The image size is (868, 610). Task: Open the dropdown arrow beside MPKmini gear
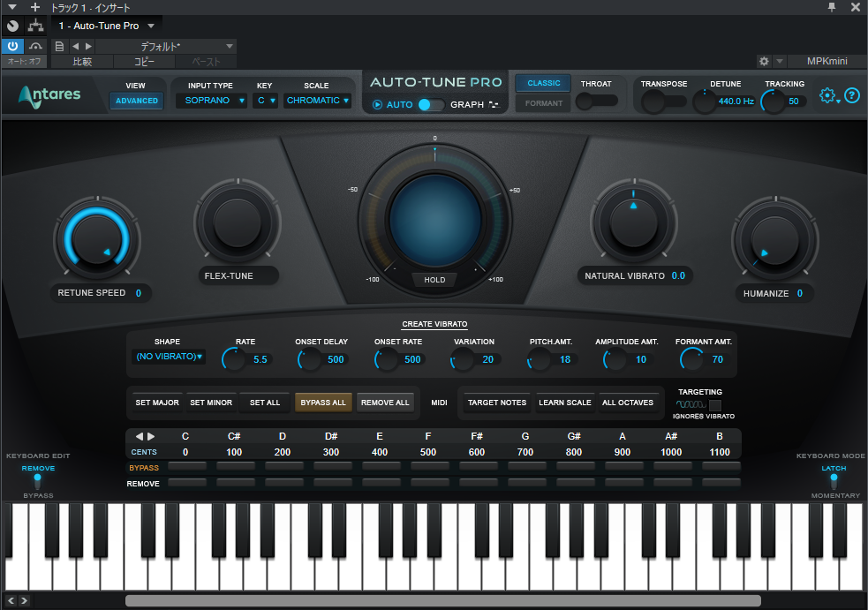click(780, 61)
